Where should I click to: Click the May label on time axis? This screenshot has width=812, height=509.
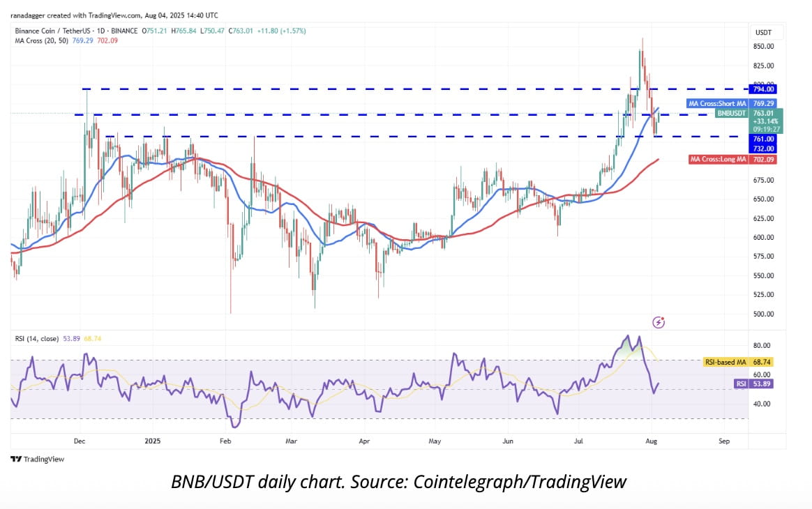[x=435, y=441]
